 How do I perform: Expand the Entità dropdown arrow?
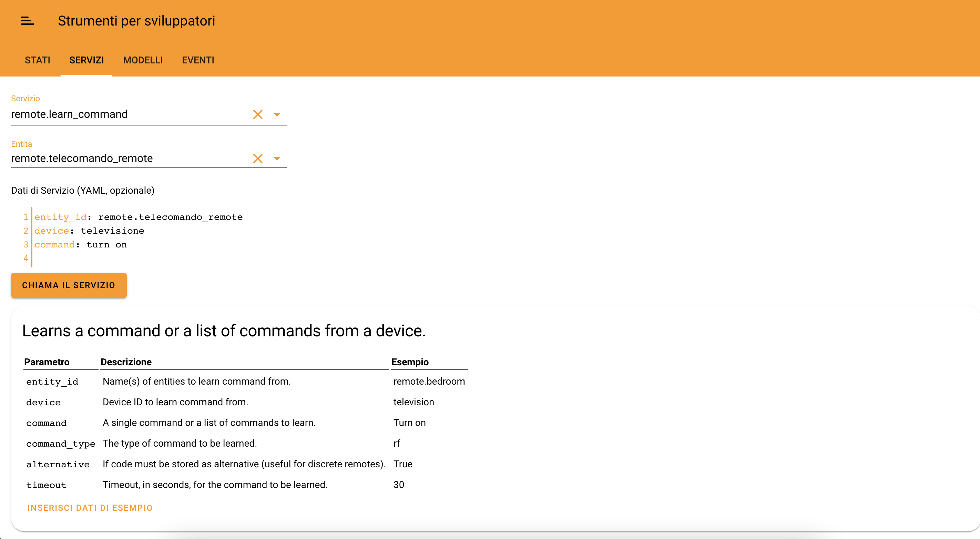point(277,159)
